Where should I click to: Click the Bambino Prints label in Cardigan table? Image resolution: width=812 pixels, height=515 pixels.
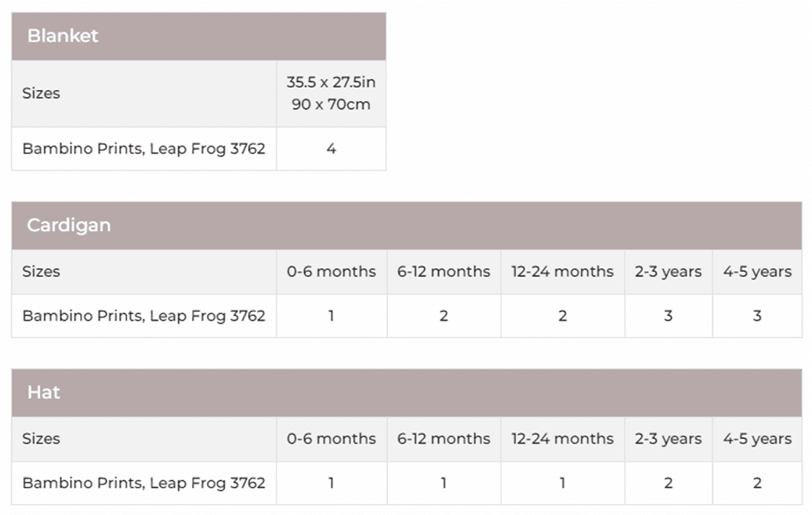pyautogui.click(x=143, y=316)
